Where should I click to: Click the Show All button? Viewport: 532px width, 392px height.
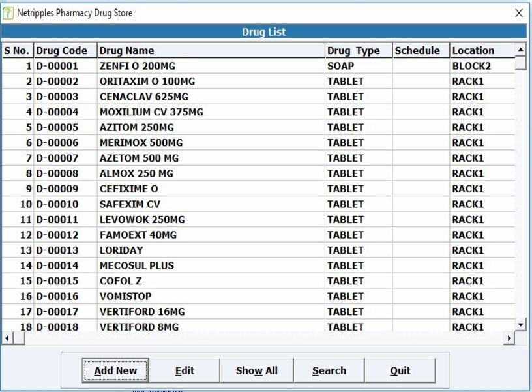point(256,370)
